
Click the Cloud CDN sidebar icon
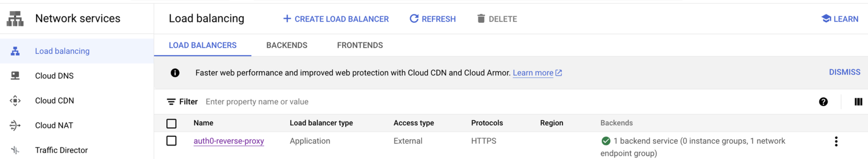tap(15, 101)
